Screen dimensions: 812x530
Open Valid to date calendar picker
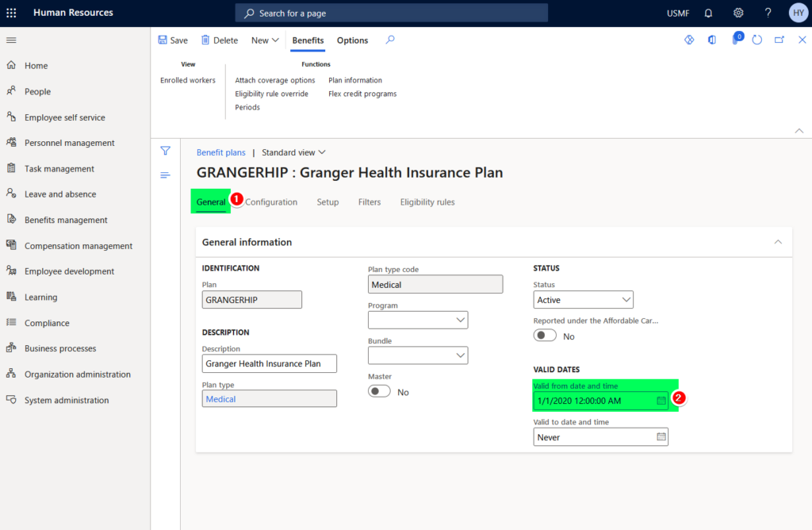(661, 436)
